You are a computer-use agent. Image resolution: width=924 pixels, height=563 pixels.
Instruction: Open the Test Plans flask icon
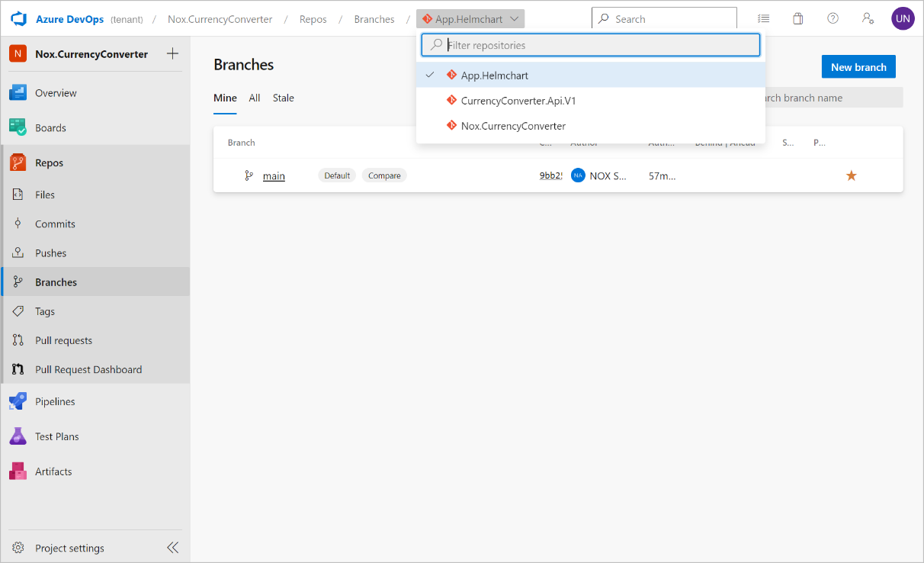(x=18, y=436)
